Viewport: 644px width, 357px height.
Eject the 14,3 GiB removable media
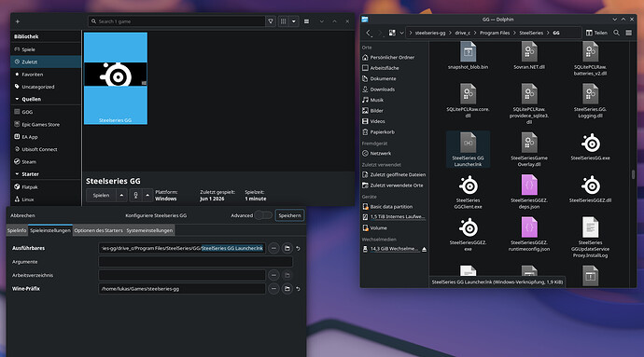click(x=424, y=249)
